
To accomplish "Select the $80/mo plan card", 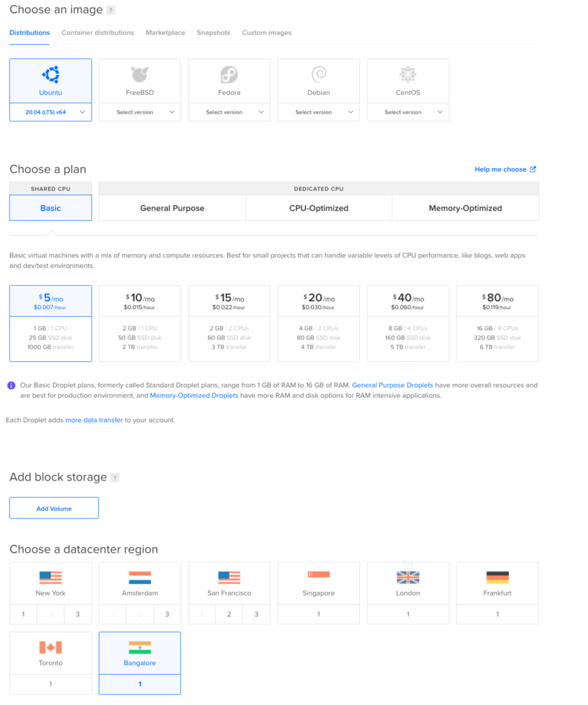I will point(498,324).
